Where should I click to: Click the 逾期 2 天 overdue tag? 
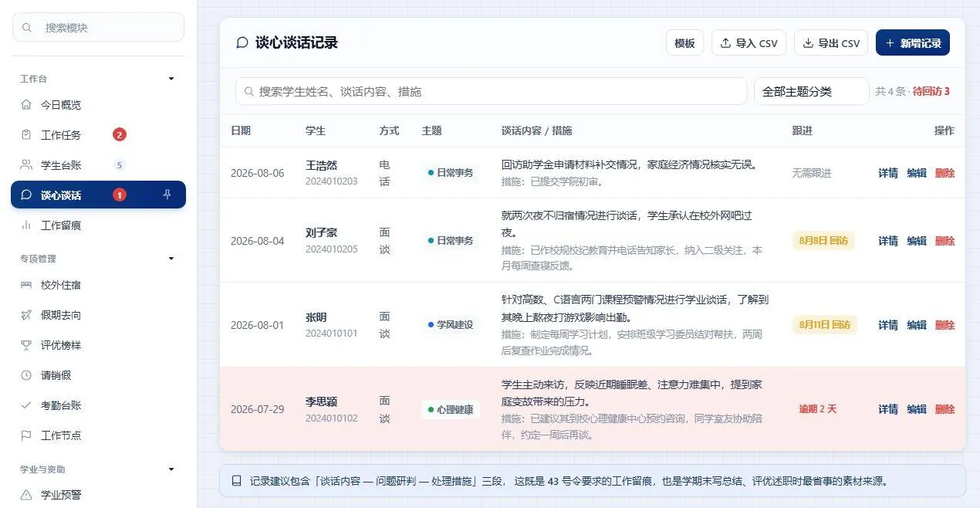[817, 409]
